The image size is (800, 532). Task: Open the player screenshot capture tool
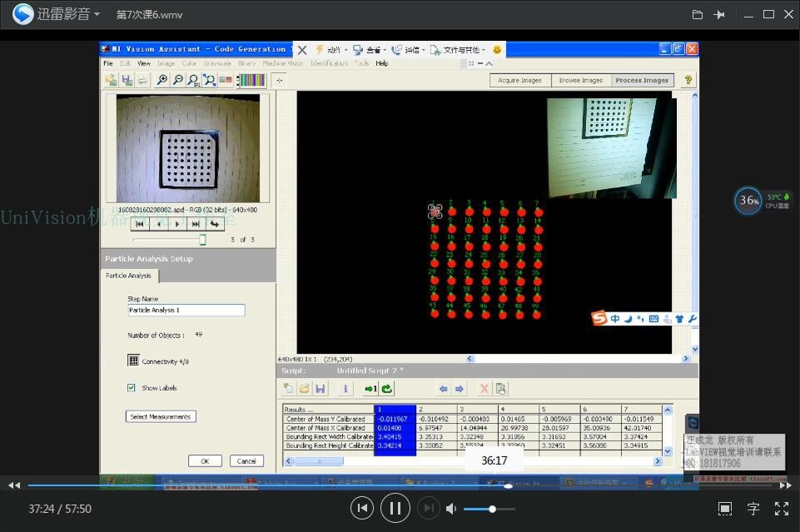[x=725, y=509]
